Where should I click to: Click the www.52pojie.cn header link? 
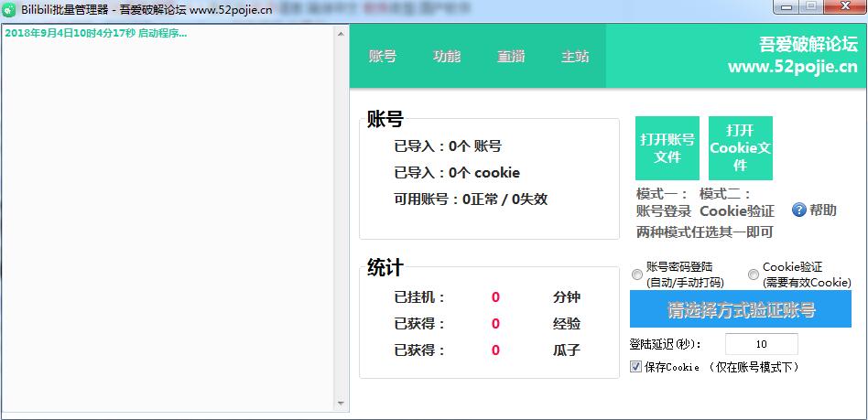pyautogui.click(x=792, y=67)
